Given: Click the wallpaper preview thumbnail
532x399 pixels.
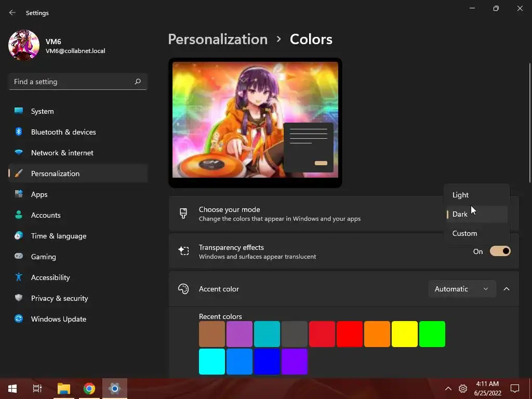Looking at the screenshot, I should 255,123.
